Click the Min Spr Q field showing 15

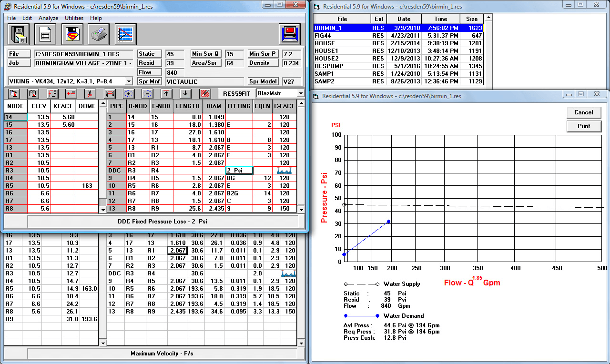234,54
